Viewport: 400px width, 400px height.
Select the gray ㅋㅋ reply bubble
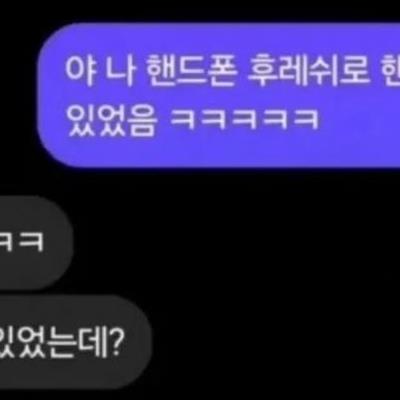(36, 243)
